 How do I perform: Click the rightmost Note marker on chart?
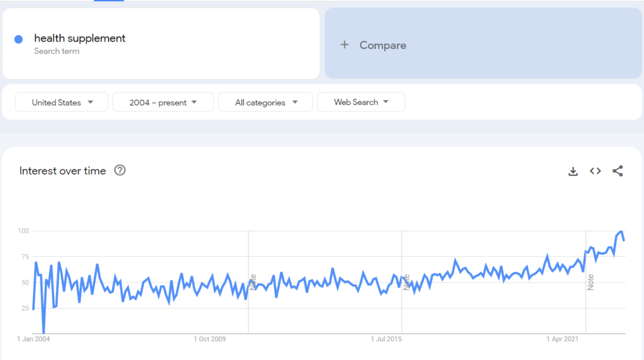[x=591, y=281]
